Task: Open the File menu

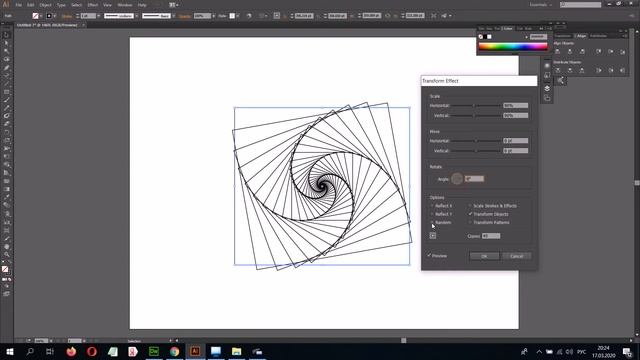Action: click(19, 5)
